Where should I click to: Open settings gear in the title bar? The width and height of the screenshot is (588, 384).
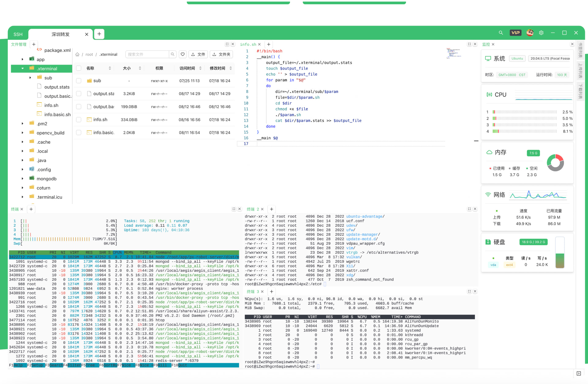point(541,33)
